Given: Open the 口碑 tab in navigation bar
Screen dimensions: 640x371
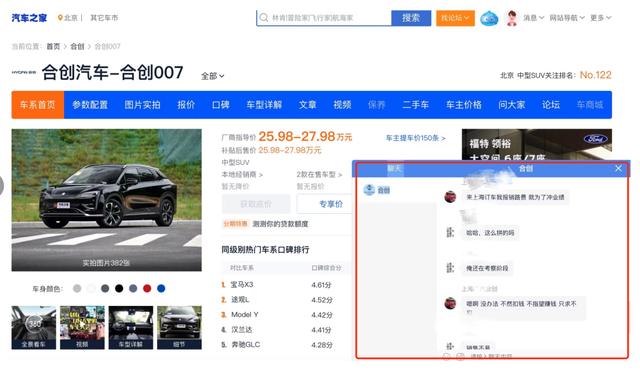Looking at the screenshot, I should [220, 105].
